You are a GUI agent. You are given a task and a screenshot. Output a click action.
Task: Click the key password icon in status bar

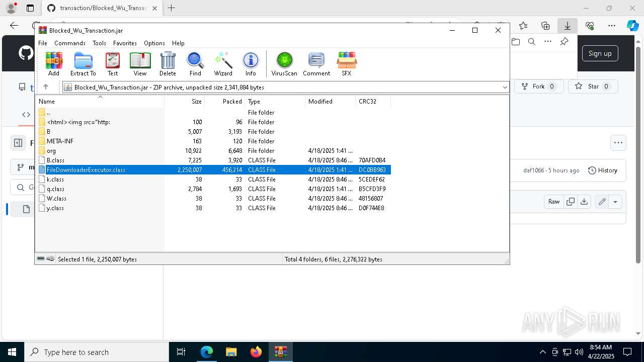[x=50, y=259]
